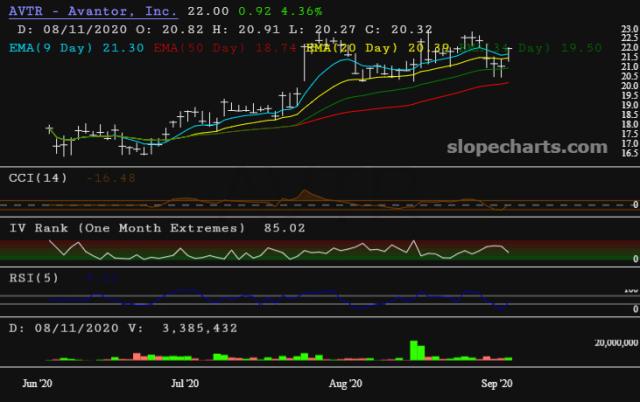The image size is (640, 402).
Task: Click the 16.5 price axis label
Action: (627, 153)
